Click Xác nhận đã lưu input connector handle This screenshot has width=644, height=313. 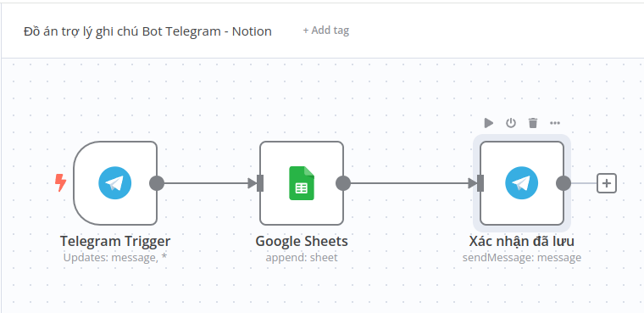coord(480,183)
